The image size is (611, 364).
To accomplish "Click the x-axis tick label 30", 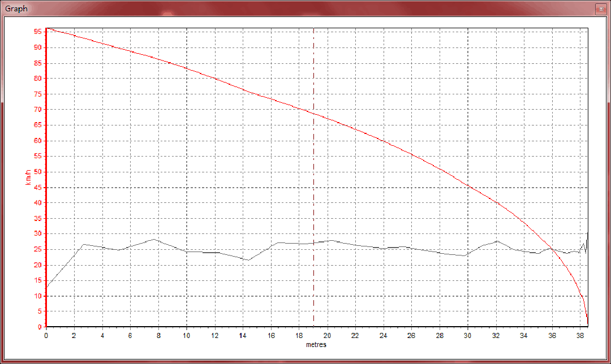I will point(467,336).
